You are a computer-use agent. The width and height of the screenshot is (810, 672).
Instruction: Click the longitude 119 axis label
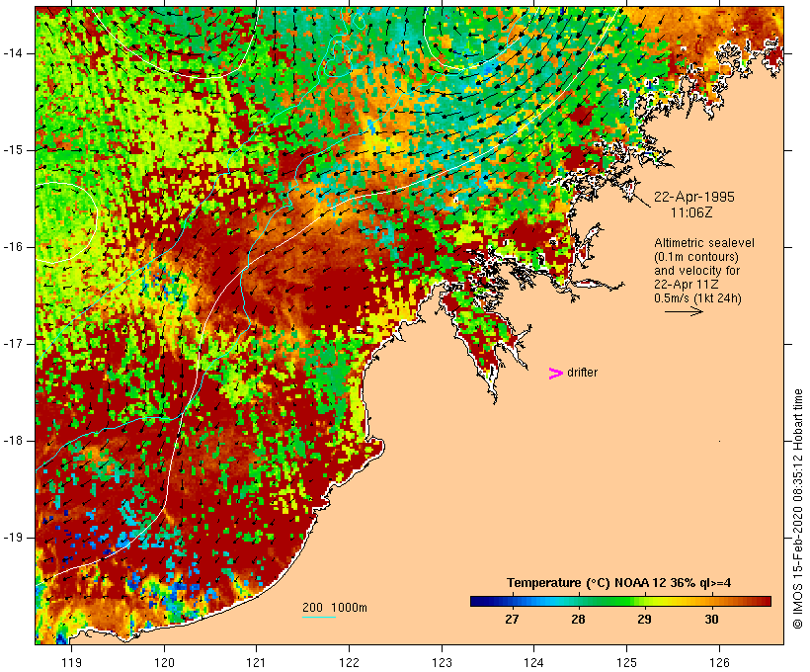tap(71, 659)
